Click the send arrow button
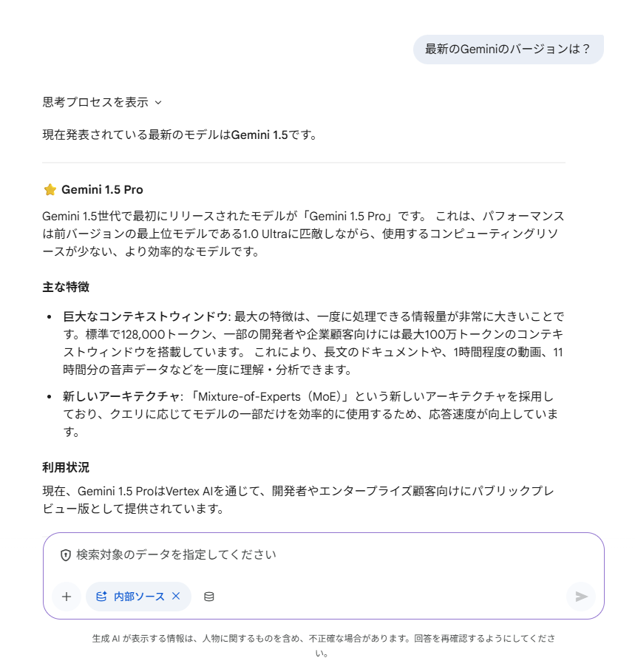The width and height of the screenshot is (635, 672). pyautogui.click(x=581, y=597)
